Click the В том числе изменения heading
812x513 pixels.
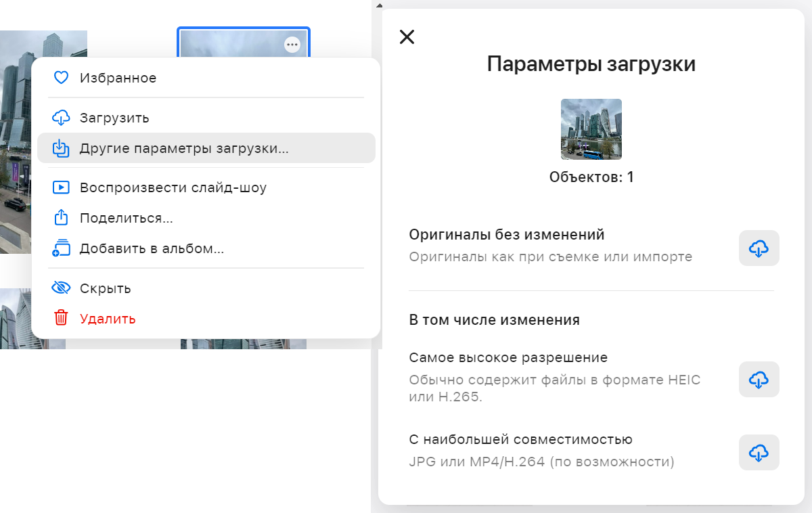(495, 320)
